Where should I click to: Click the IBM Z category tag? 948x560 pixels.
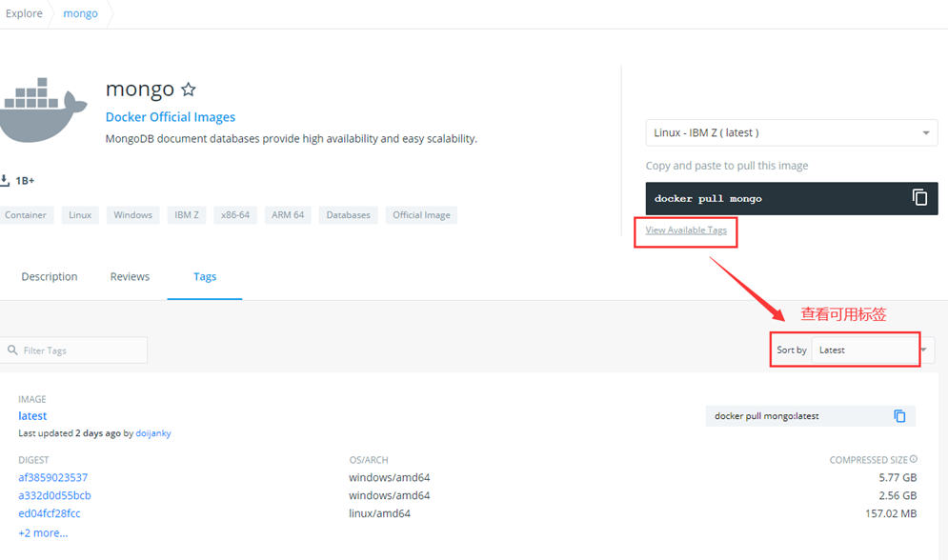187,215
